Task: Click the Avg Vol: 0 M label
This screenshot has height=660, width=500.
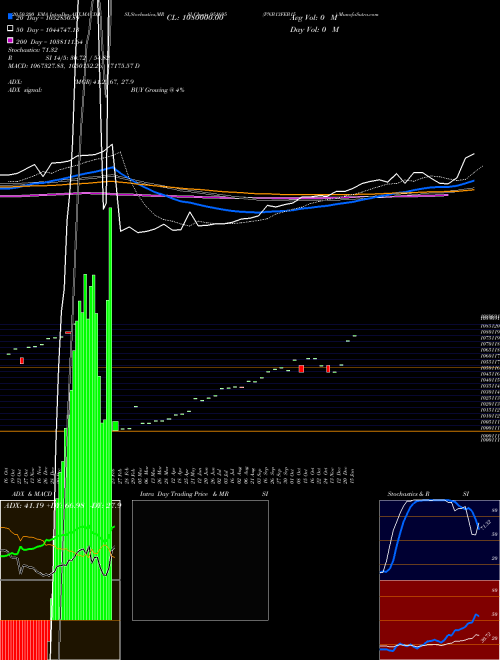Action: pos(314,18)
